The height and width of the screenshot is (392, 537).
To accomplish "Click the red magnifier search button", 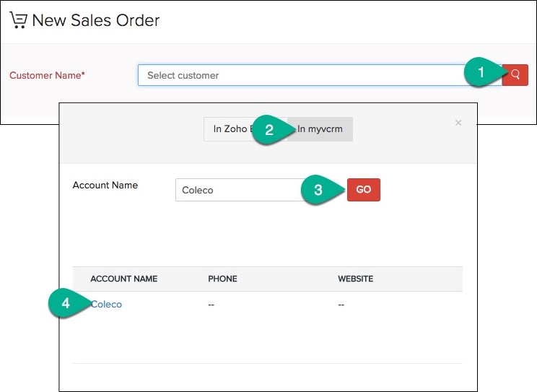I will click(515, 74).
